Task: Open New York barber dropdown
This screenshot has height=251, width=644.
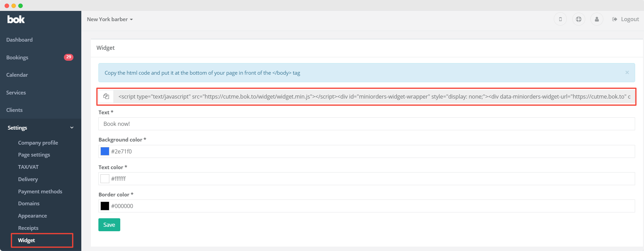Action: click(110, 19)
